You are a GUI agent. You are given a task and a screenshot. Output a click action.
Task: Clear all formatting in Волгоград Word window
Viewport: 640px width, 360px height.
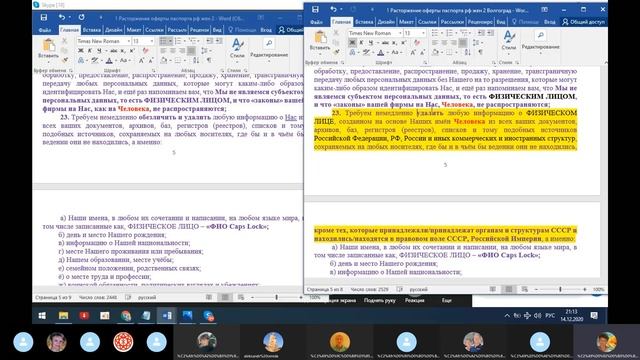(x=417, y=42)
